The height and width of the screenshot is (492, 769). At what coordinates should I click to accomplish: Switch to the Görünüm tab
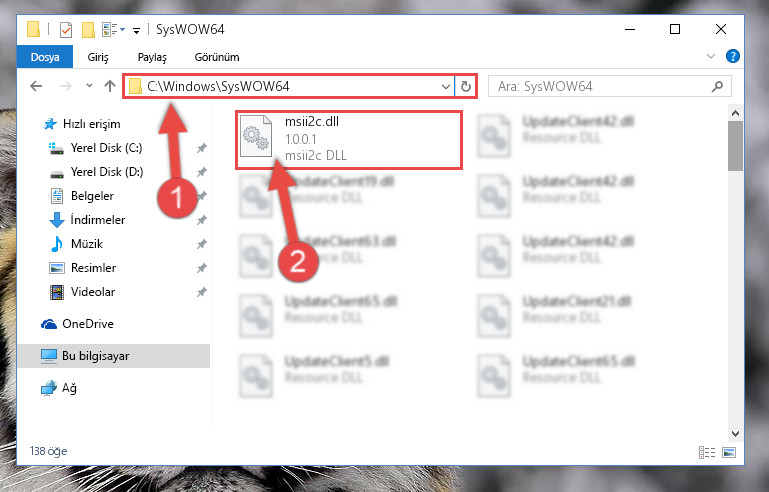coord(217,57)
